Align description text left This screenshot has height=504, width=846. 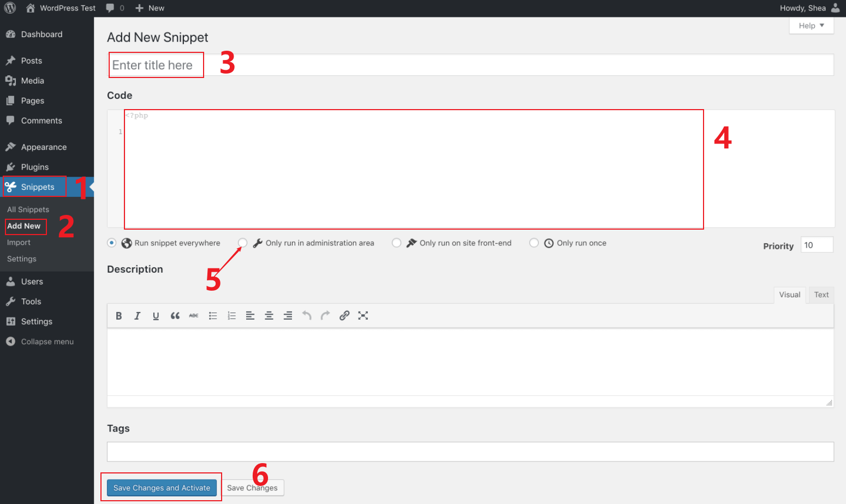click(x=250, y=316)
